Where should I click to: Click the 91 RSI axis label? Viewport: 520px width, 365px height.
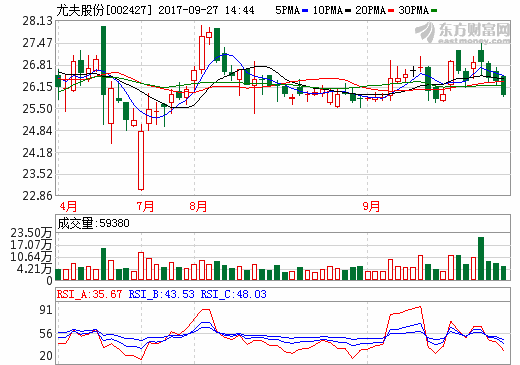tap(46, 310)
